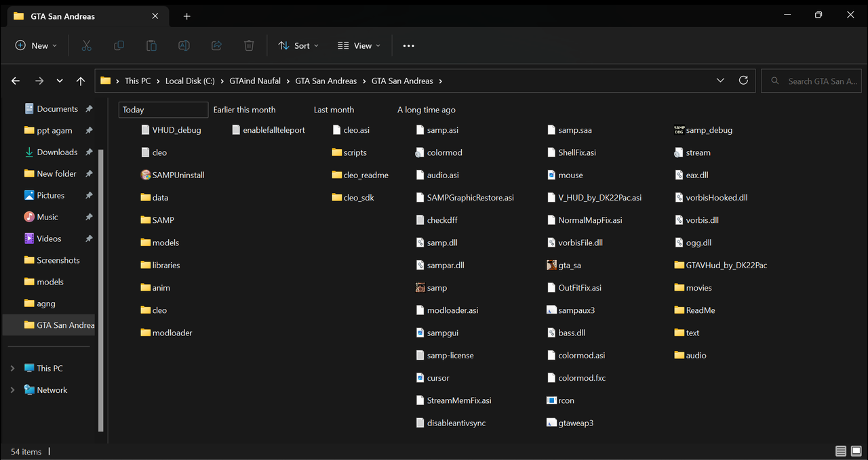Screen dimensions: 868x460
Task: Open Screenshots folder in sidebar
Action: (x=58, y=261)
